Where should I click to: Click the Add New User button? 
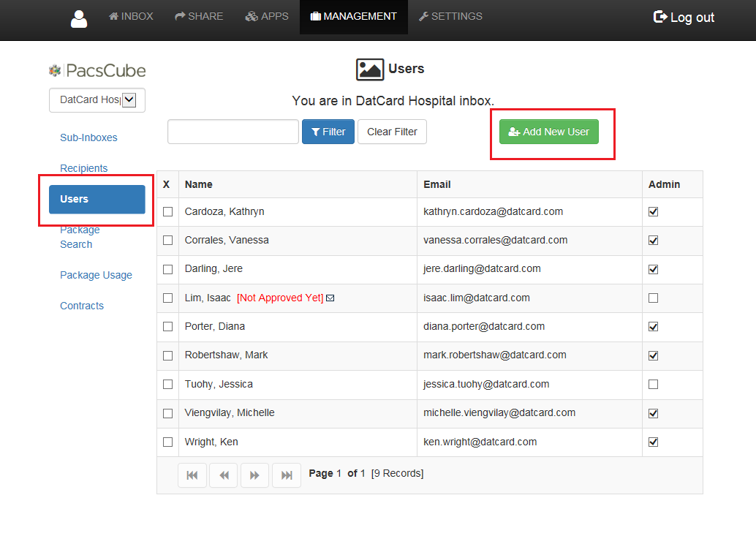[548, 132]
